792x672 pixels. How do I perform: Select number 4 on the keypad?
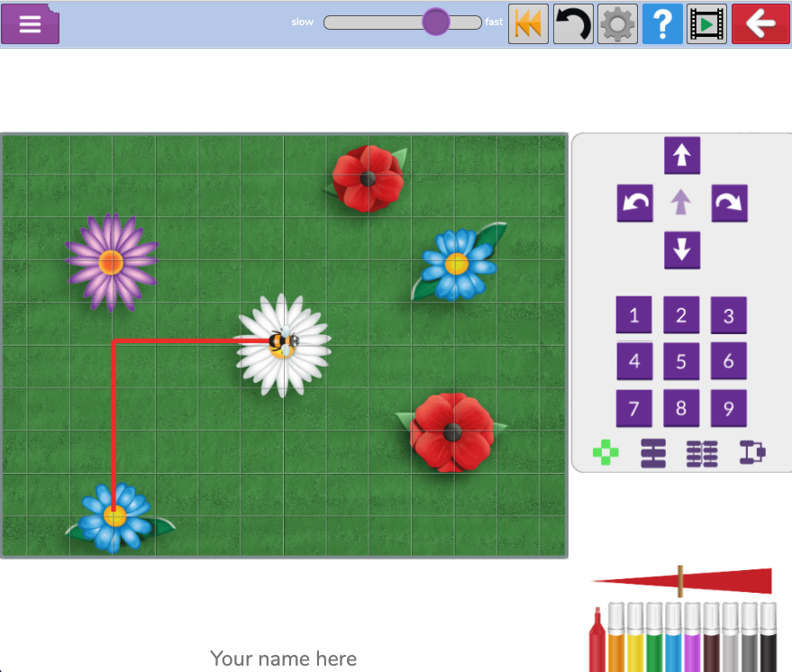click(634, 361)
